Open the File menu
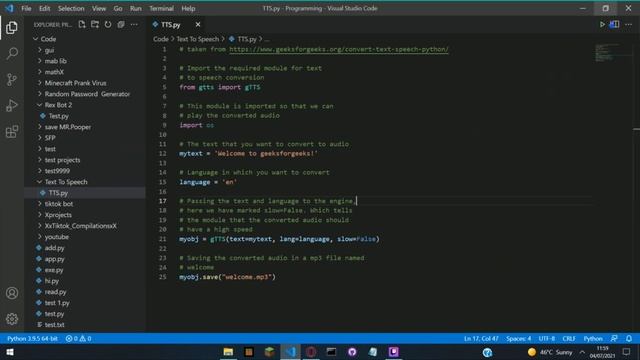Viewport: 640px width, 360px height. pyautogui.click(x=26, y=8)
